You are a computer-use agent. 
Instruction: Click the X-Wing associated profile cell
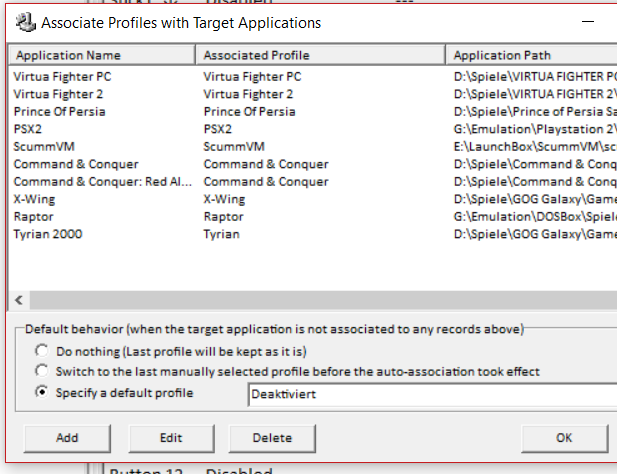tap(224, 199)
